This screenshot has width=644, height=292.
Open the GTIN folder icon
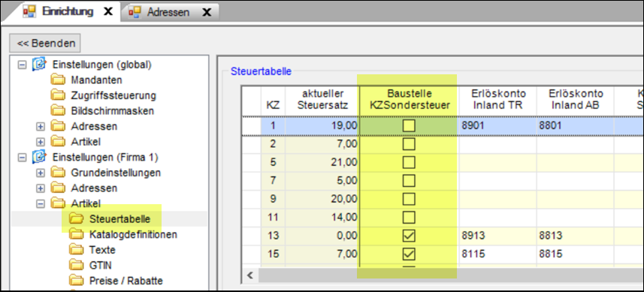coord(77,265)
